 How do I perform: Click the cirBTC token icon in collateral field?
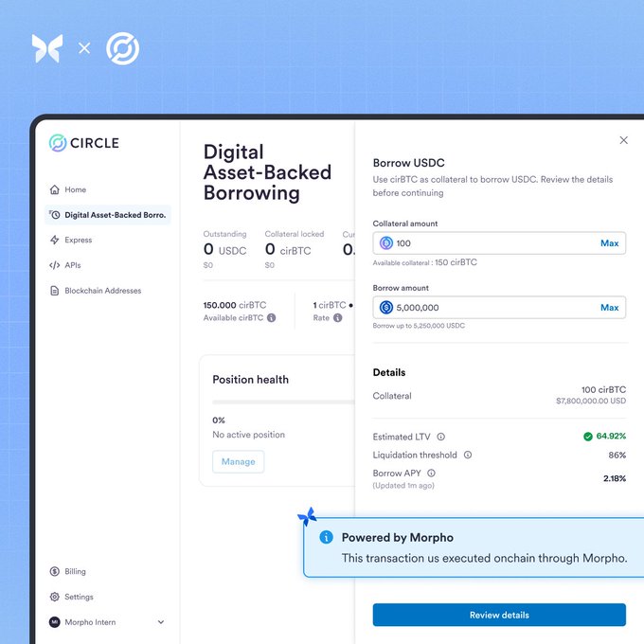click(x=386, y=243)
